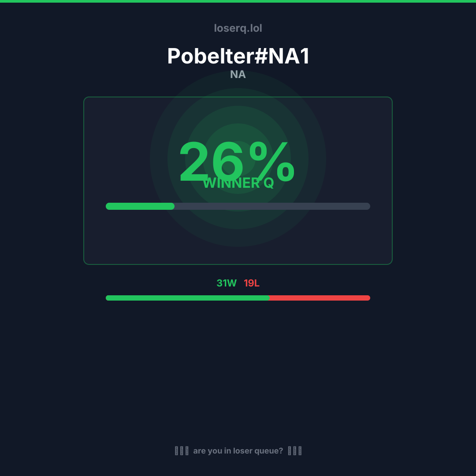The image size is (476, 476).
Task: Click the green accent strip at page top
Action: pyautogui.click(x=238, y=1)
